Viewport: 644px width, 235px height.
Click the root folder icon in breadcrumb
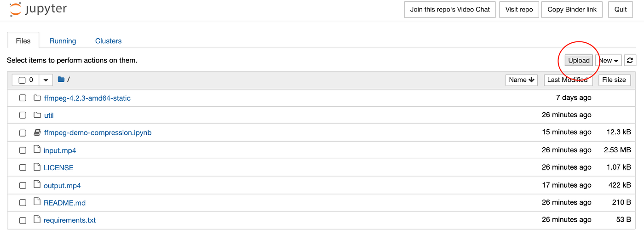click(x=61, y=80)
